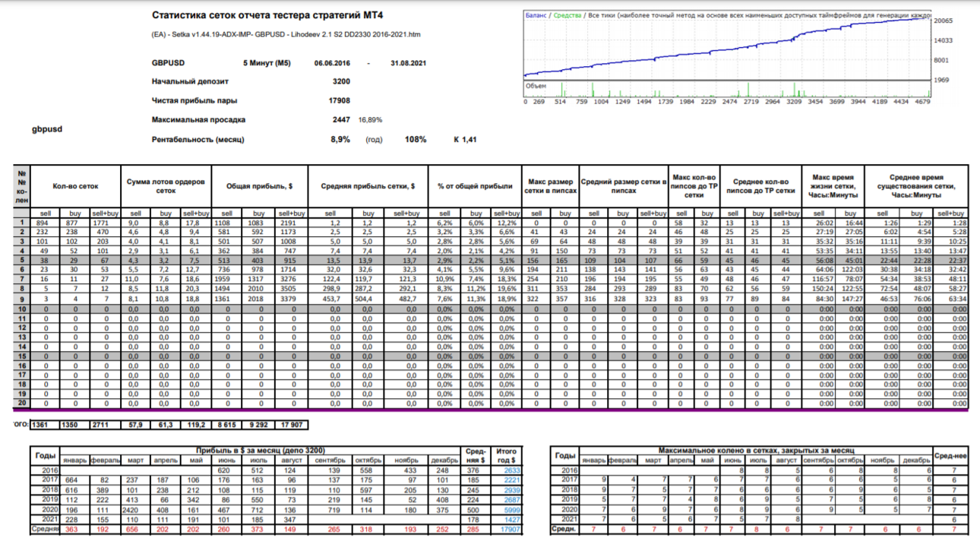Click the 'Средний размер сетки в пипсах' header
The height and width of the screenshot is (544, 980).
pos(623,186)
